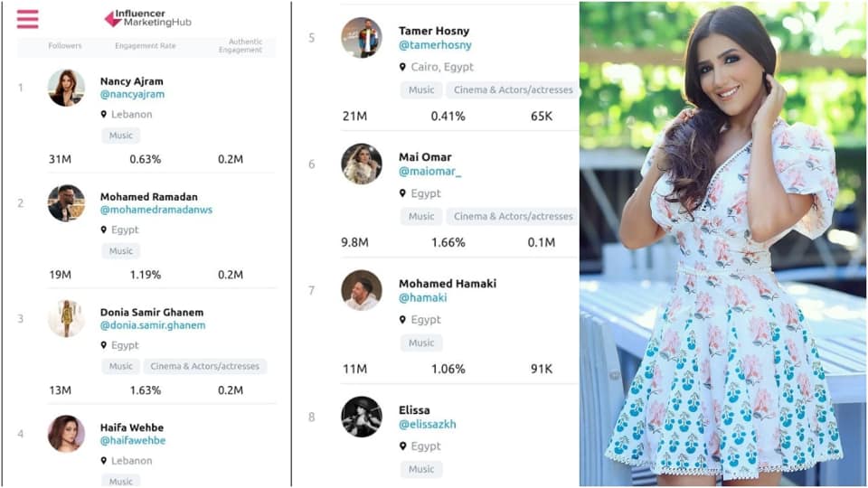Follow the @mohamedramadanws link
868x488 pixels.
click(156, 210)
